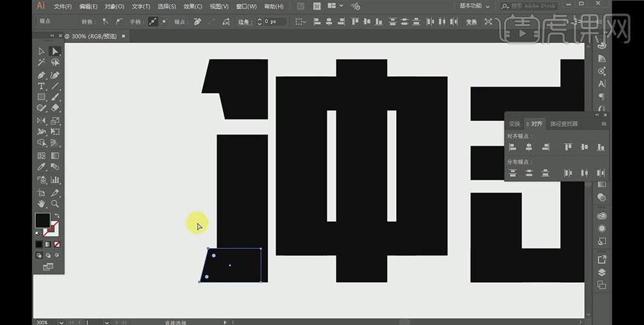This screenshot has width=644, height=325.
Task: Open the 效果(C) menu
Action: [193, 6]
